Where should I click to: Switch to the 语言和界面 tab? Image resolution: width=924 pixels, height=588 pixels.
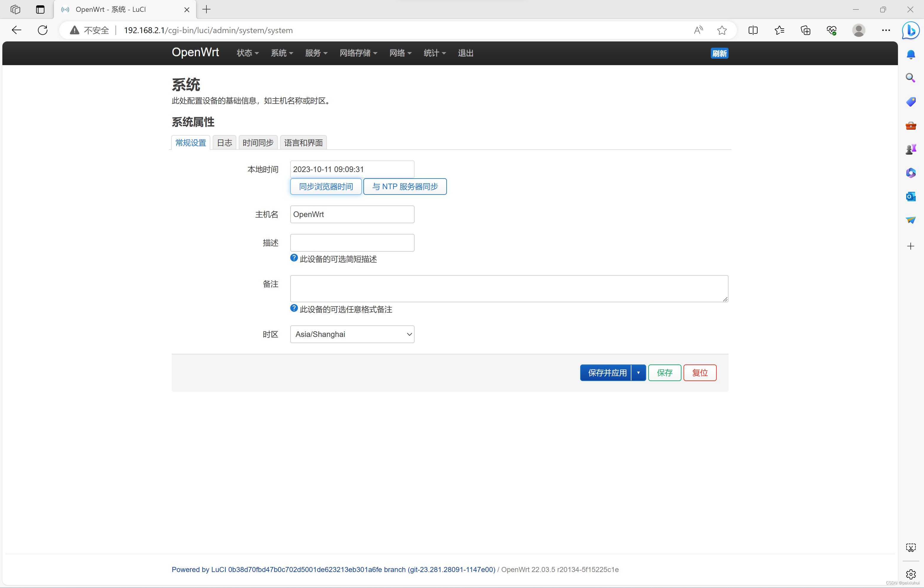(x=303, y=142)
